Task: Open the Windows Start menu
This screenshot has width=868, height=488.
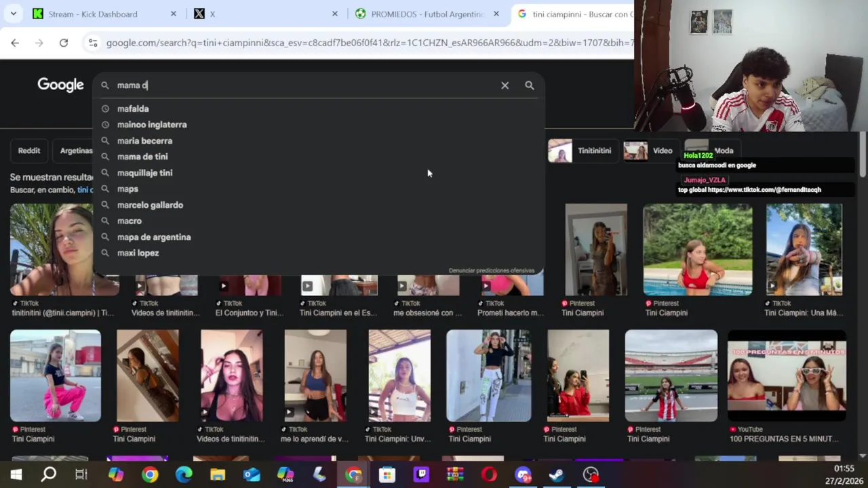Action: [16, 475]
